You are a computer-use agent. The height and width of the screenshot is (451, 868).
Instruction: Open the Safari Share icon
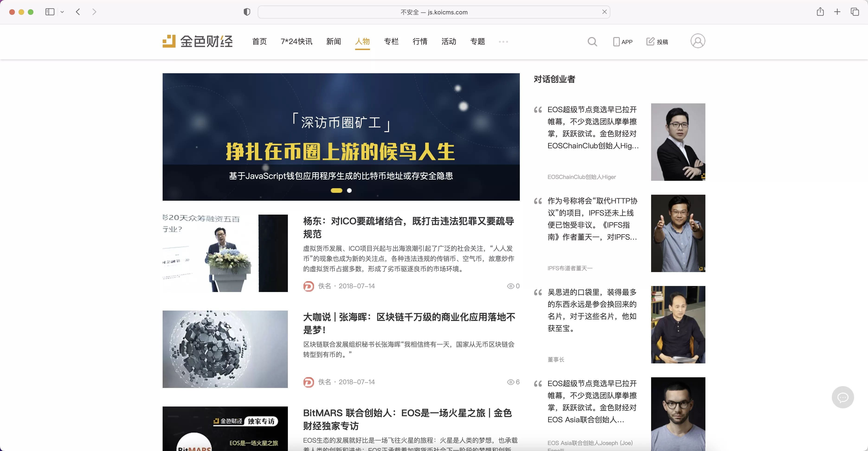click(x=820, y=12)
